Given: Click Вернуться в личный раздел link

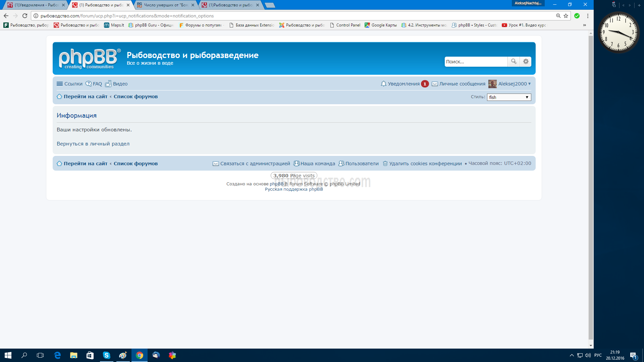Looking at the screenshot, I should click(x=93, y=144).
